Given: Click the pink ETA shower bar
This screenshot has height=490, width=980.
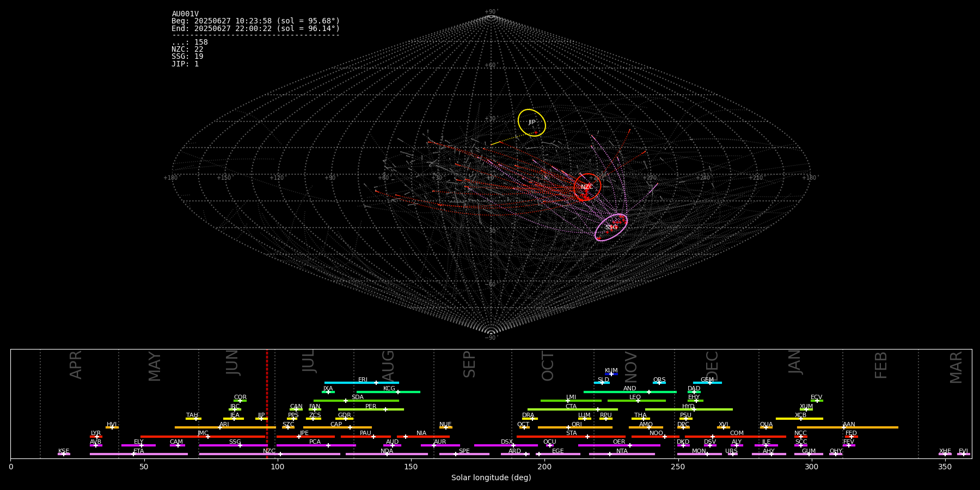Looking at the screenshot, I should [x=139, y=454].
